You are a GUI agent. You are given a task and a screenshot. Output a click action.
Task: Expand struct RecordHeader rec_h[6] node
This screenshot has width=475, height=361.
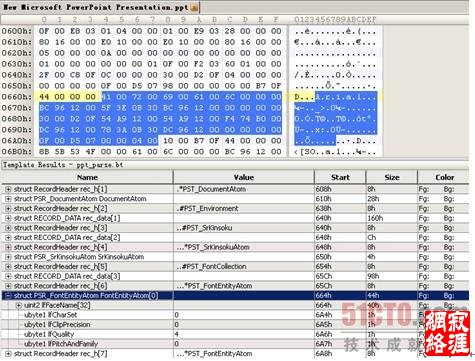pos(8,286)
